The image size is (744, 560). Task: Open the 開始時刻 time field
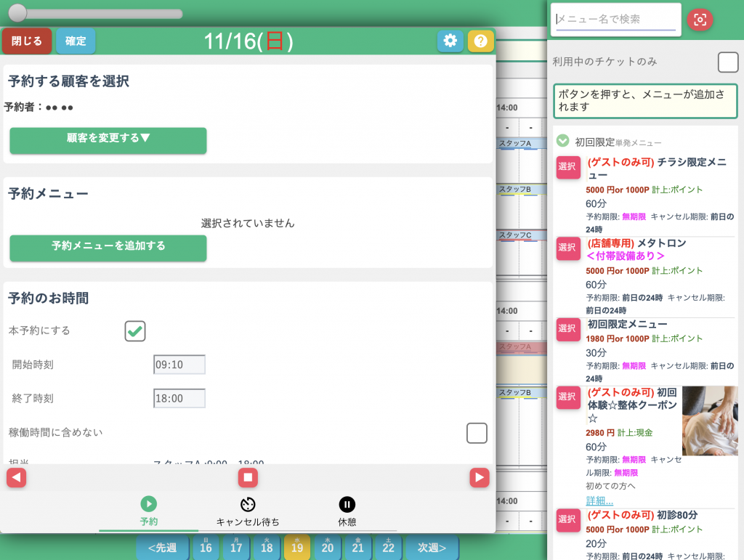coord(179,365)
